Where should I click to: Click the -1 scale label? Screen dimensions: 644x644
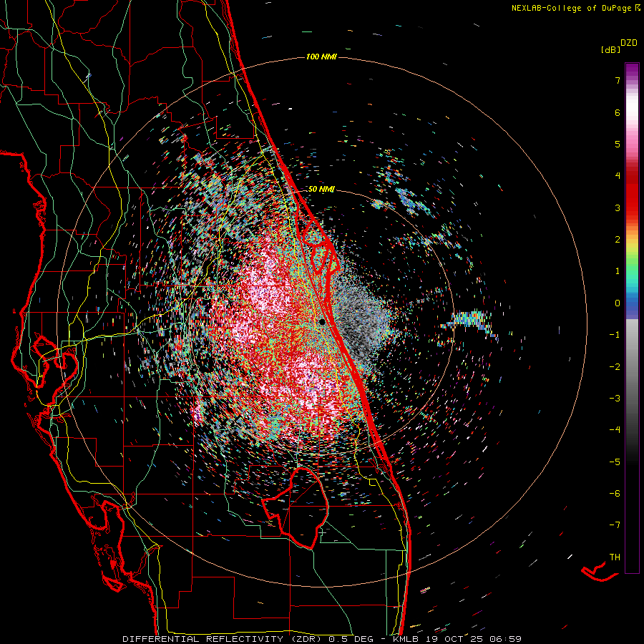[x=615, y=335]
